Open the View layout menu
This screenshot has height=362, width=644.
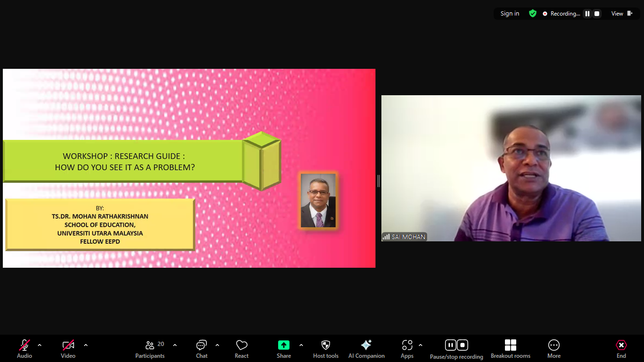621,14
